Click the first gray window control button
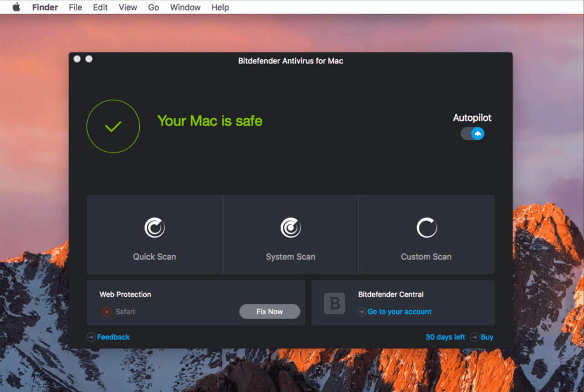Image resolution: width=584 pixels, height=392 pixels. pos(77,59)
